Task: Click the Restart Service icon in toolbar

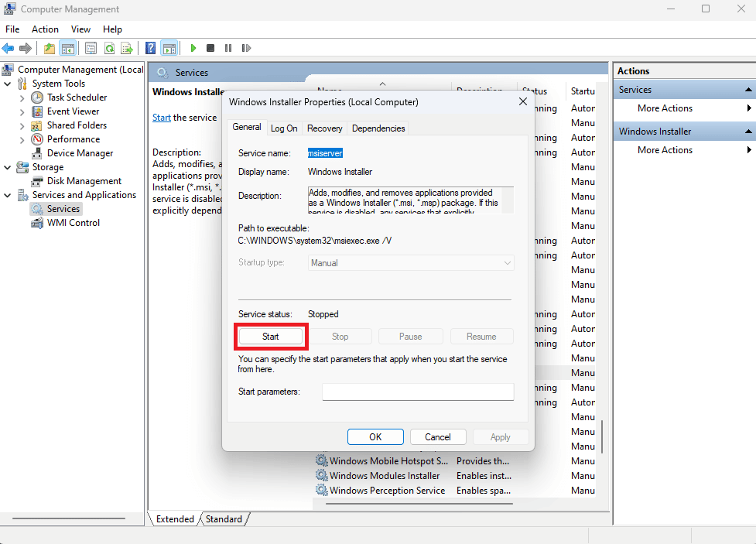Action: click(246, 48)
